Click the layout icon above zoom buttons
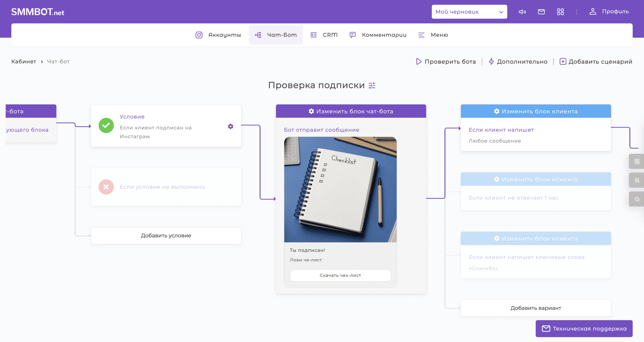This screenshot has width=644, height=342. (637, 161)
